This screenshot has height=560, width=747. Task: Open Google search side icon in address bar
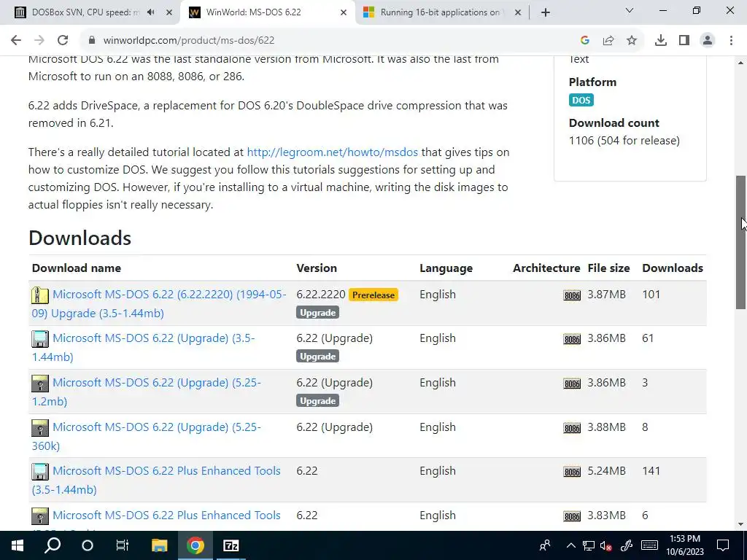[x=585, y=41]
